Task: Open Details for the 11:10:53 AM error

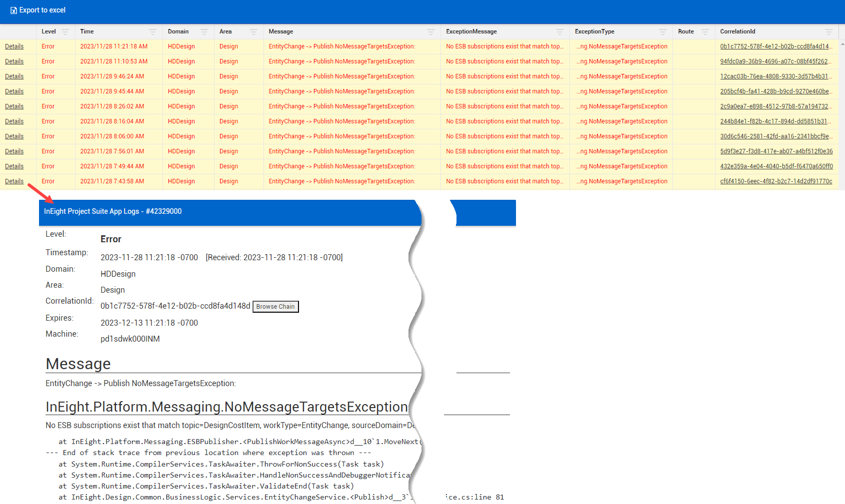Action: pos(14,61)
